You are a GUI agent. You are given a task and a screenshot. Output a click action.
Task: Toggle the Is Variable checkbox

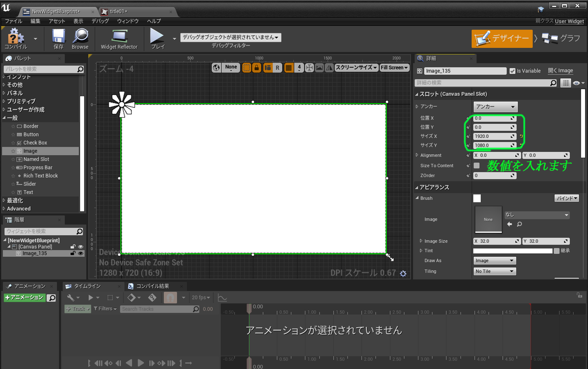point(513,71)
